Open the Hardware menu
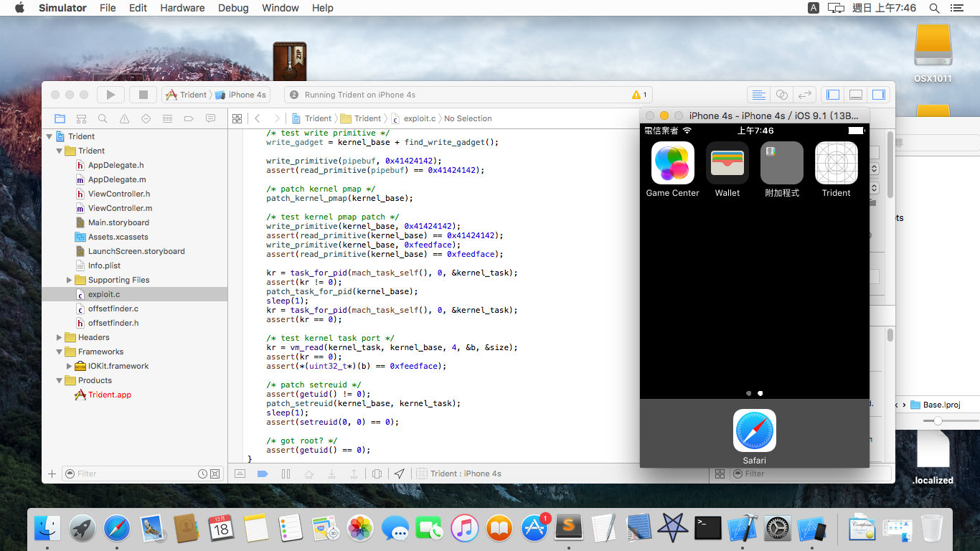980x551 pixels. [182, 8]
